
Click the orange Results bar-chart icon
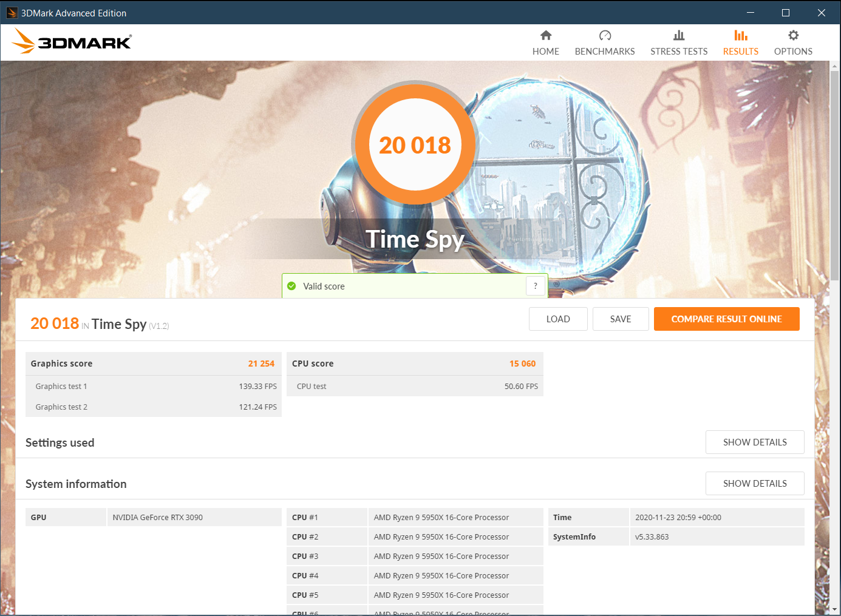pyautogui.click(x=740, y=35)
